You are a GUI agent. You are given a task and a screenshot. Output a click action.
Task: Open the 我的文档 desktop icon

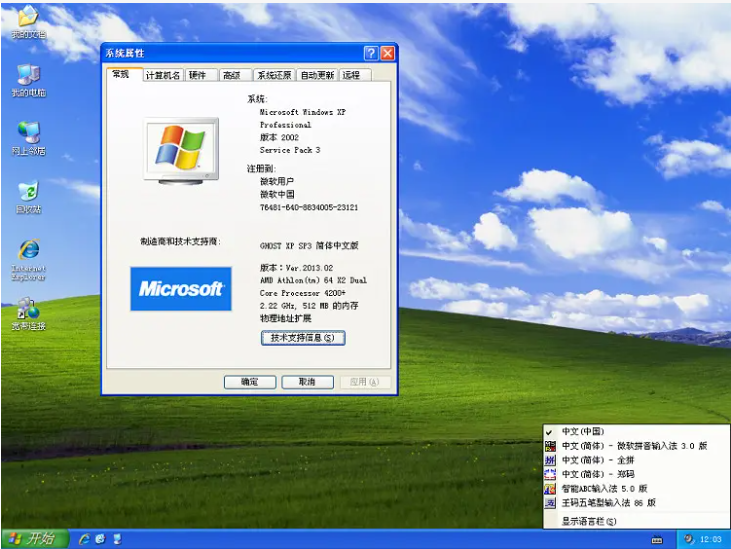tap(27, 20)
